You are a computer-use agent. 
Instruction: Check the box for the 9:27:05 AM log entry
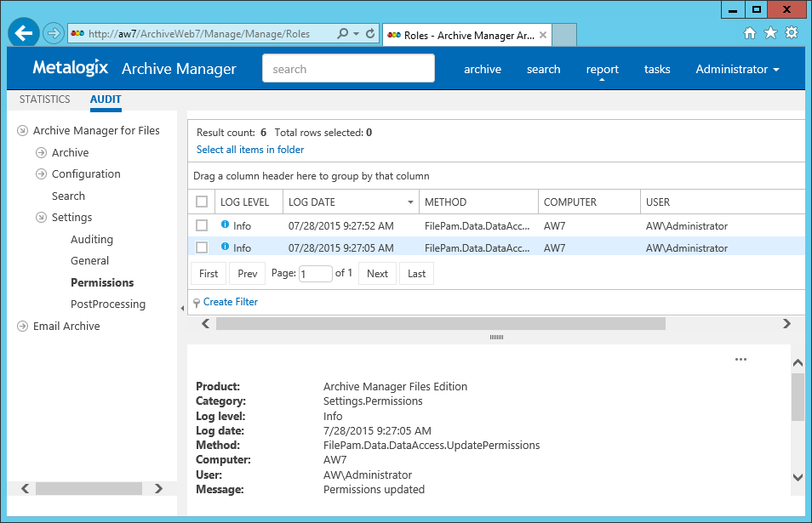tap(202, 247)
